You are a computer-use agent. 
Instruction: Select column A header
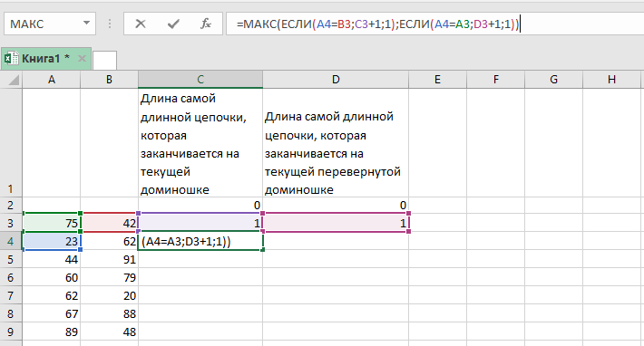pyautogui.click(x=52, y=80)
